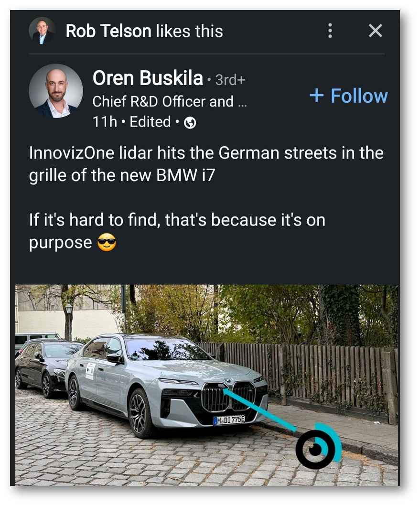Viewport: 420px width, 506px height.
Task: Click the plus sign beside Follow
Action: click(x=316, y=96)
